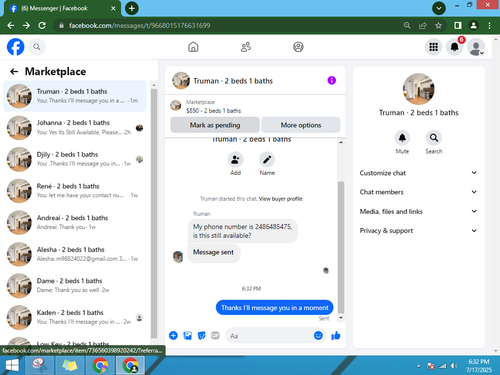Choose a sticker icon in composer
This screenshot has width=500, height=375.
point(202,335)
